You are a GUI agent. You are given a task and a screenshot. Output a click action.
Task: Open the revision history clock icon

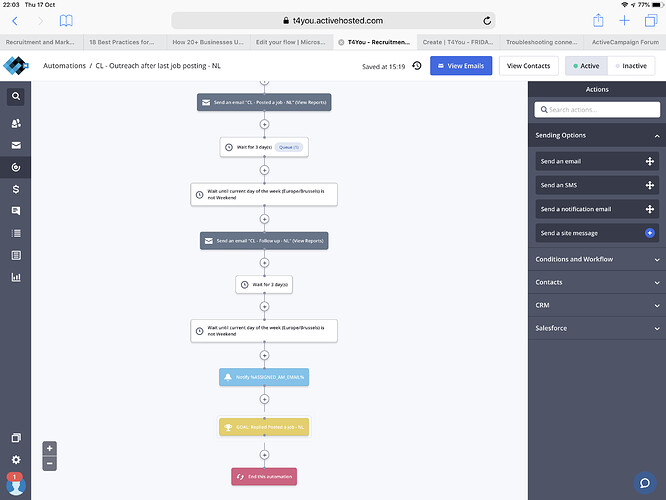tap(417, 66)
